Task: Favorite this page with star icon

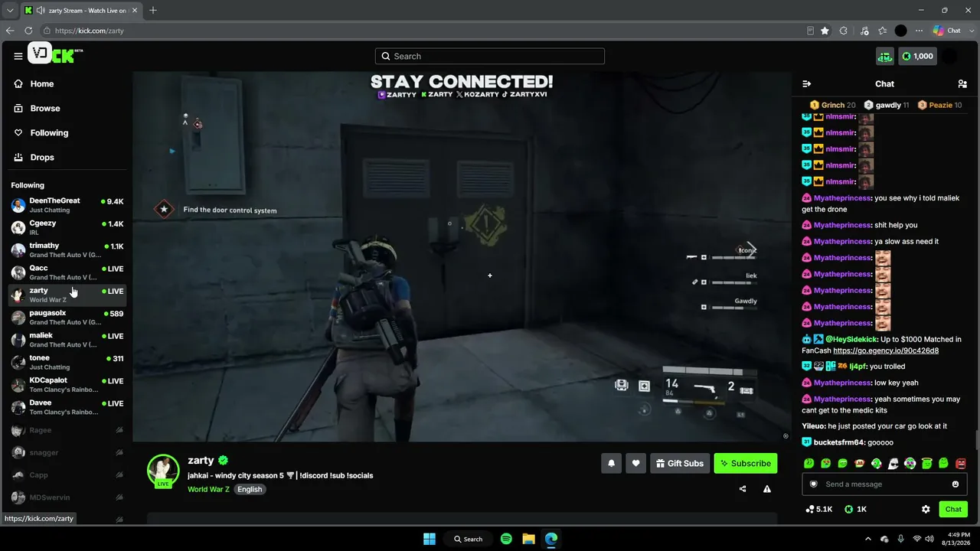Action: click(825, 31)
